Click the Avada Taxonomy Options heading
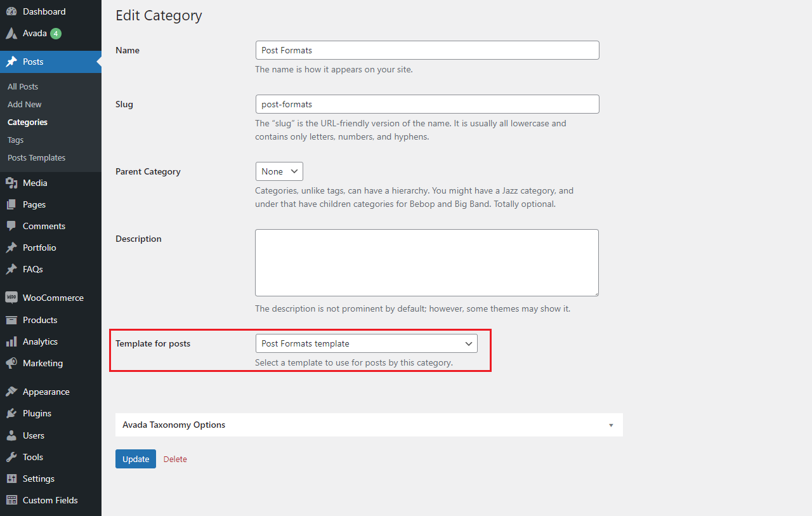Viewport: 812px width, 516px height. pyautogui.click(x=174, y=425)
